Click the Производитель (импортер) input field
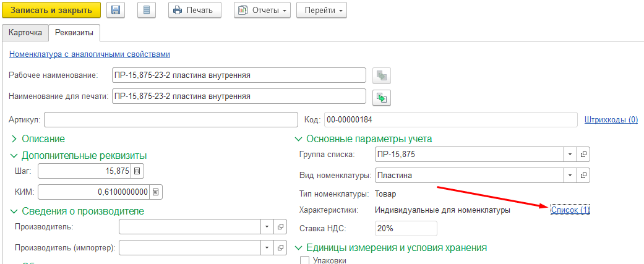 pyautogui.click(x=190, y=248)
